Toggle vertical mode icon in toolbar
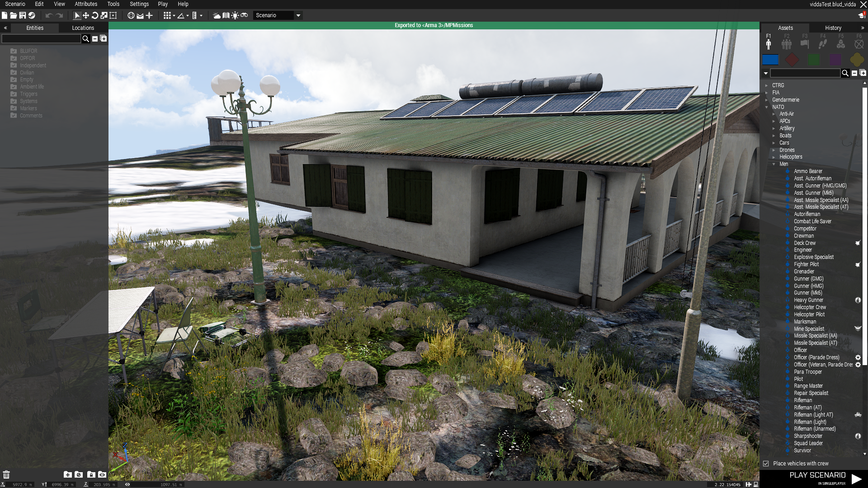The image size is (868, 488). click(x=149, y=15)
